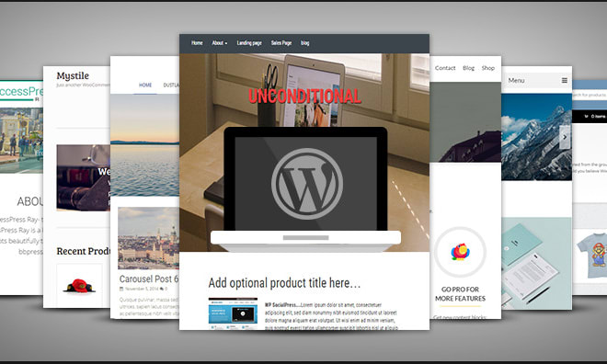This screenshot has width=607, height=364.
Task: Select the HOME tab with blue underline
Action: click(145, 85)
